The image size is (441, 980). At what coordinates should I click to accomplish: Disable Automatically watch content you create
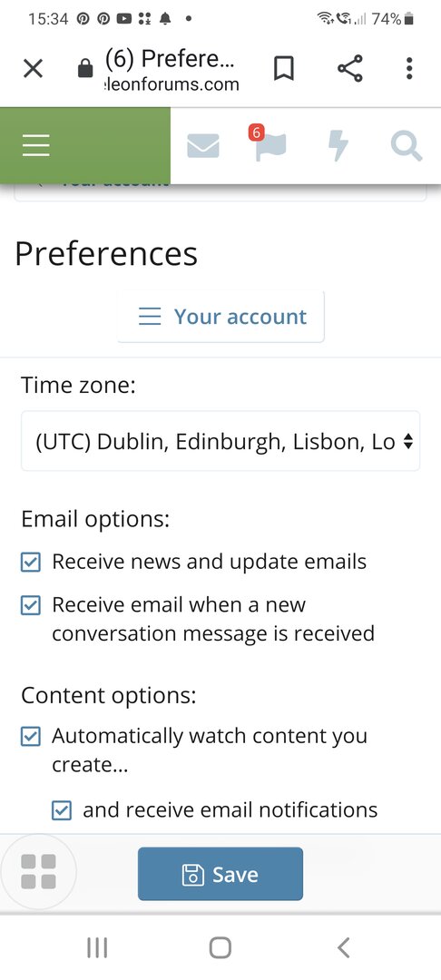coord(31,736)
